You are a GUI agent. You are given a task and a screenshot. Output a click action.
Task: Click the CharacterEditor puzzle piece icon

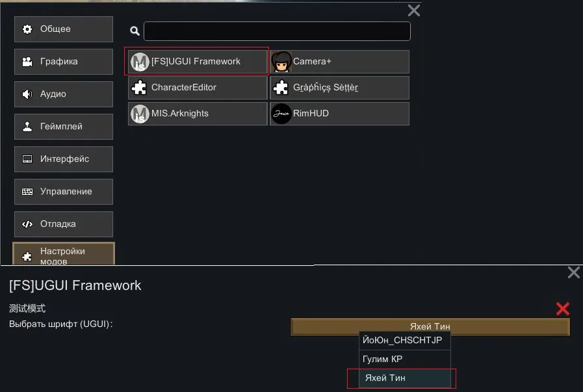coord(140,88)
